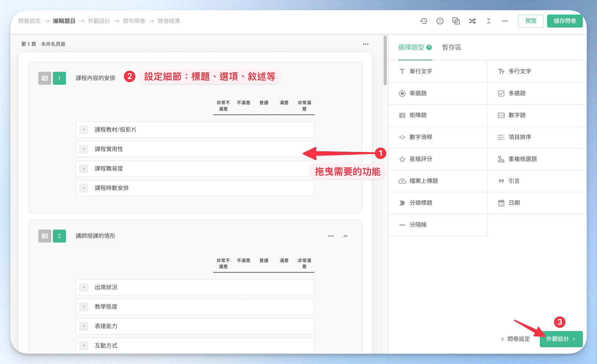Click the help icon beside 選擇題型
Image resolution: width=597 pixels, height=364 pixels.
pos(429,47)
